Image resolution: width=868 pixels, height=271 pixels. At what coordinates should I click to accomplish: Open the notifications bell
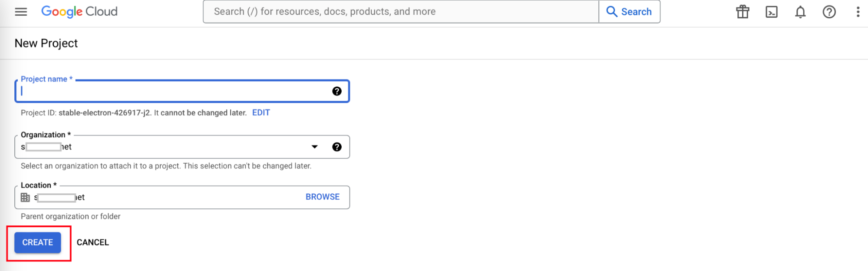(x=800, y=12)
